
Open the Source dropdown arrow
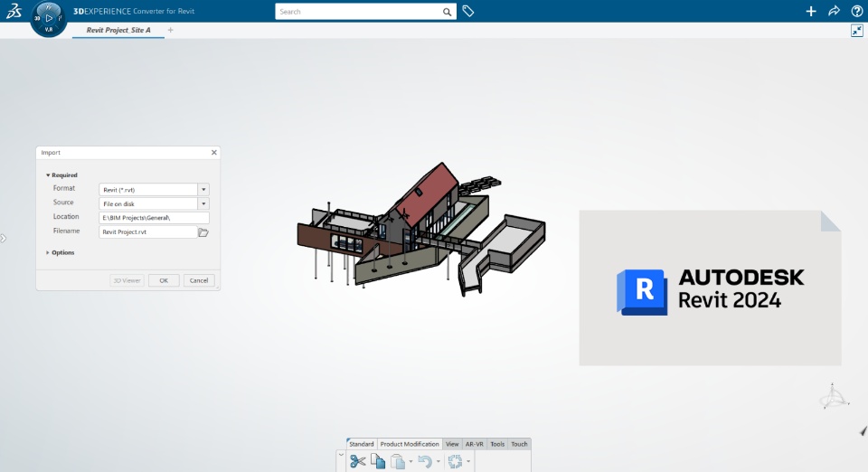(x=203, y=203)
